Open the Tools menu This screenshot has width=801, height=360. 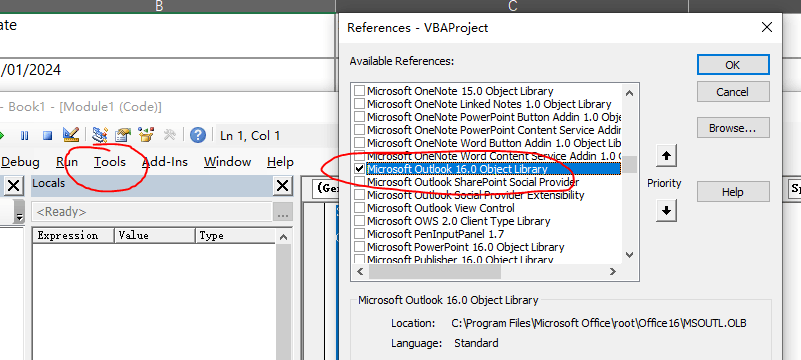pyautogui.click(x=110, y=162)
